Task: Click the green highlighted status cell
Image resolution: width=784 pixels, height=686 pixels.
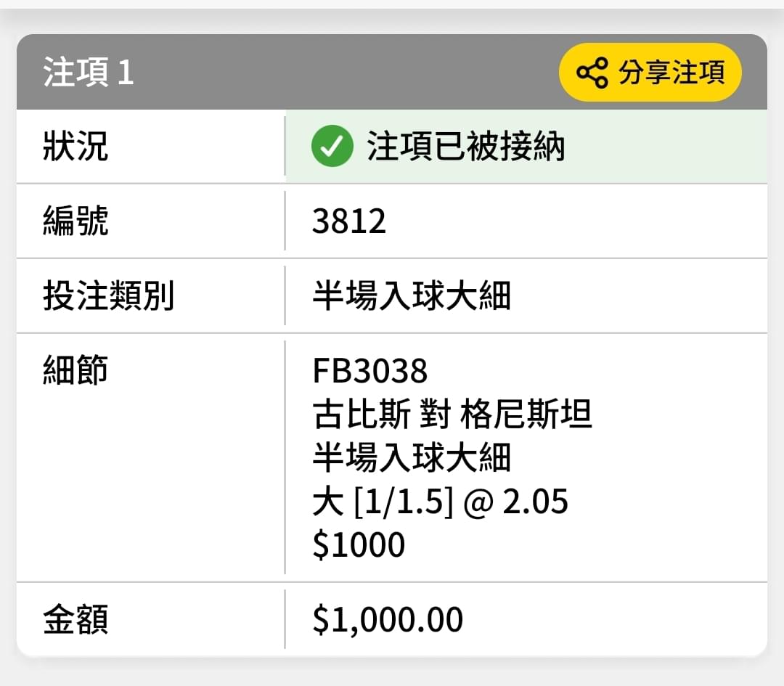Action: [x=526, y=147]
